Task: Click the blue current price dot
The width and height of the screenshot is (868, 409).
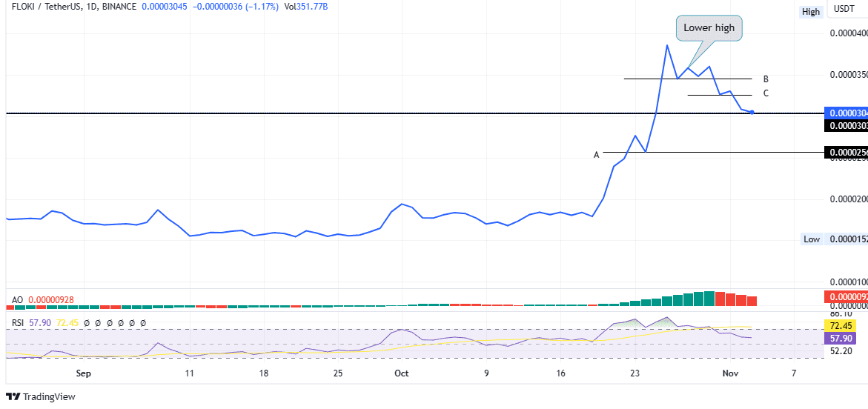Action: [752, 113]
